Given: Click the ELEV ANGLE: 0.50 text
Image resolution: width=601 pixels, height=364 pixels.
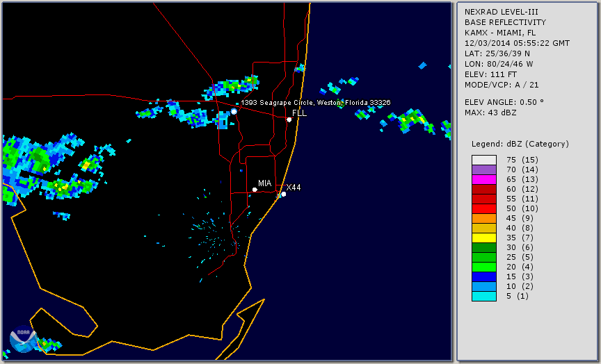Looking at the screenshot, I should coord(504,102).
